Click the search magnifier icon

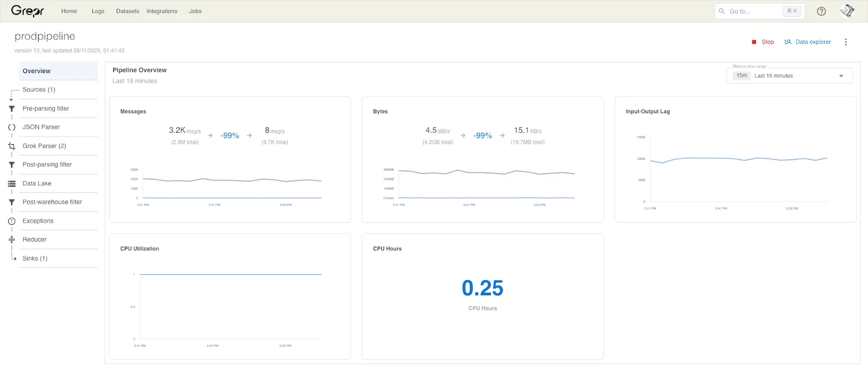[722, 11]
